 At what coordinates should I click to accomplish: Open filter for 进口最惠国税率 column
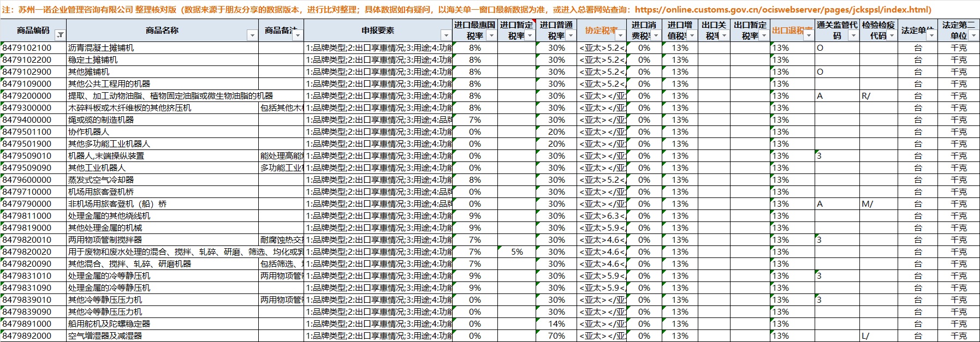pos(491,35)
